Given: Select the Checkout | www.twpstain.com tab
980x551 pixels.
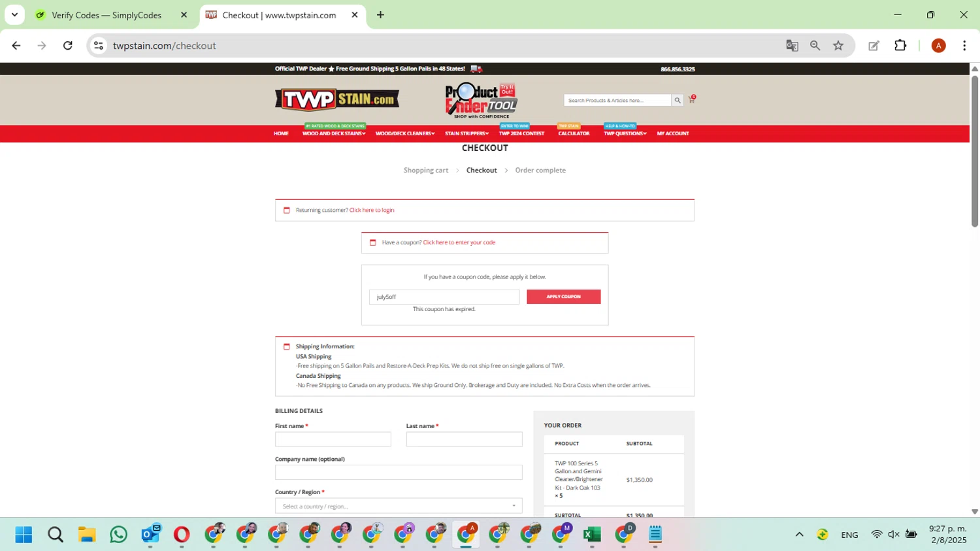Looking at the screenshot, I should 279,15.
